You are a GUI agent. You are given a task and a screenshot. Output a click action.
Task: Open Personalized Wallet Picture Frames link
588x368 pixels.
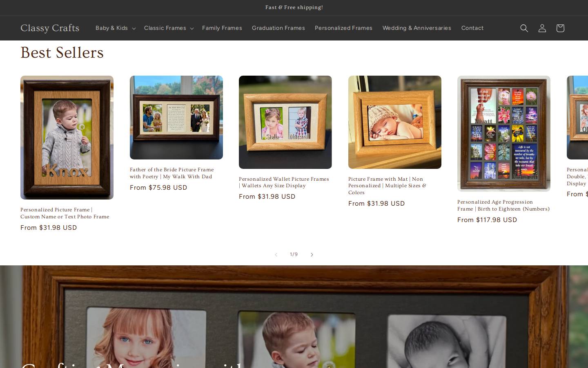pyautogui.click(x=284, y=182)
